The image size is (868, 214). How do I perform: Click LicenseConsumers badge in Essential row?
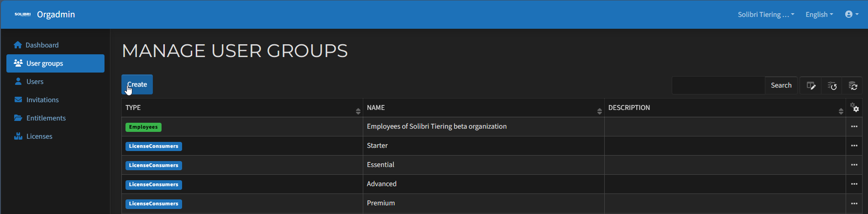click(x=154, y=166)
